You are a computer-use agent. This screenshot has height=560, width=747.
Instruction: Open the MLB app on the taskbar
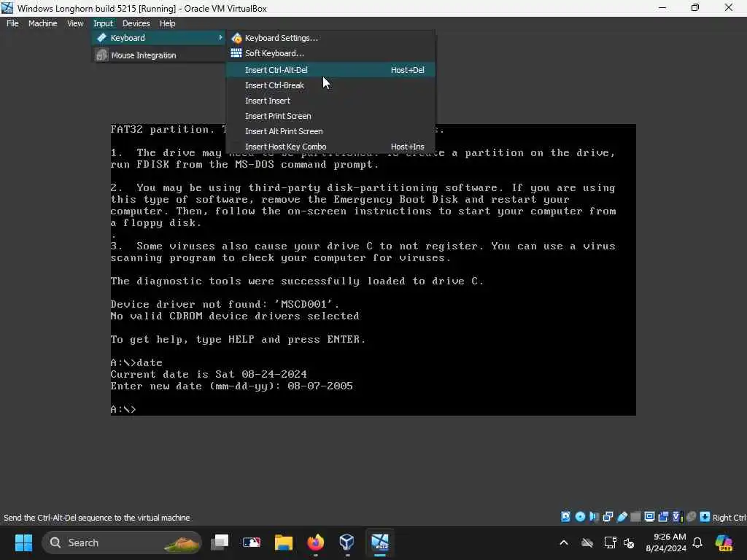tap(252, 542)
